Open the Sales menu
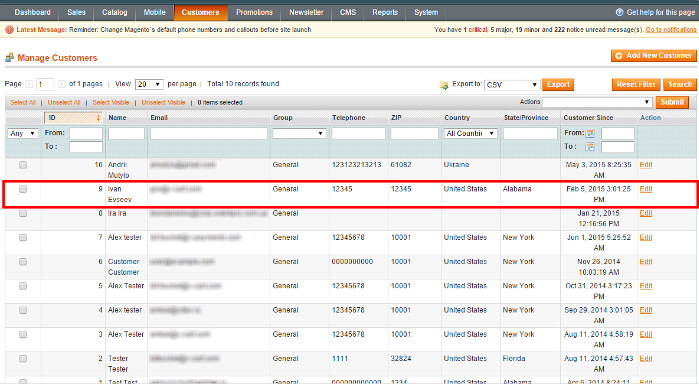Viewport: 699px width, 384px height. coord(76,12)
